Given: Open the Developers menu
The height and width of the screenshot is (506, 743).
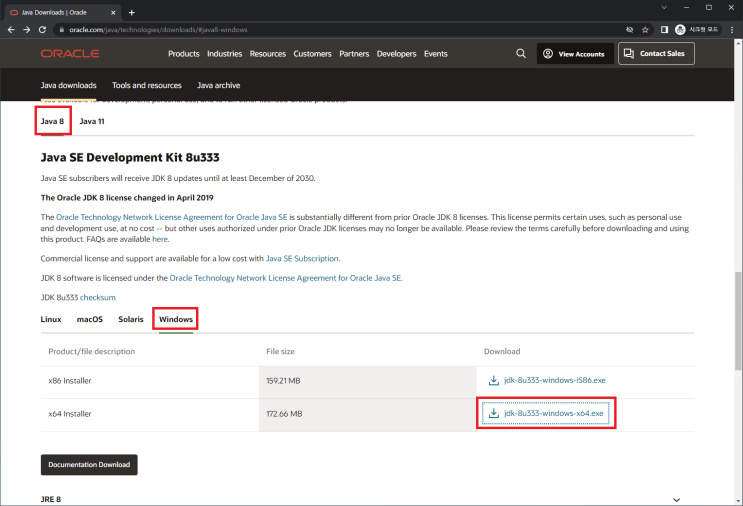Looking at the screenshot, I should coord(397,54).
